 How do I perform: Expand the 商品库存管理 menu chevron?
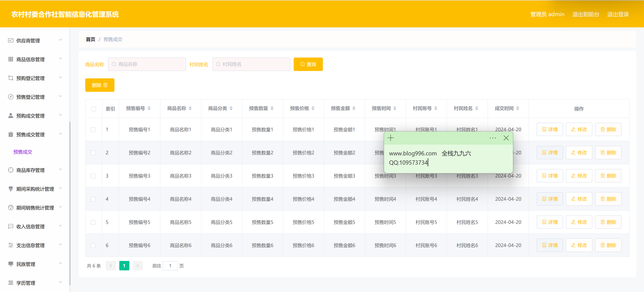click(60, 169)
